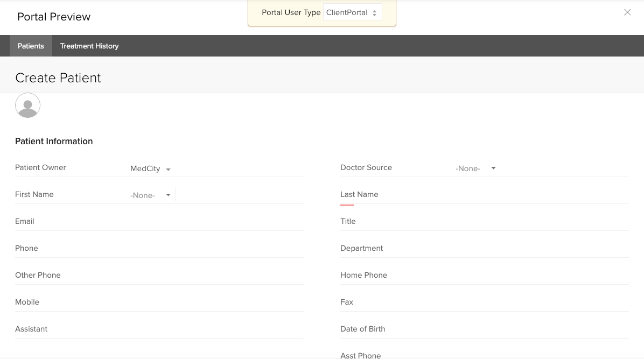Open the Portal User Type dropdown
The image size is (644, 359).
pyautogui.click(x=352, y=12)
